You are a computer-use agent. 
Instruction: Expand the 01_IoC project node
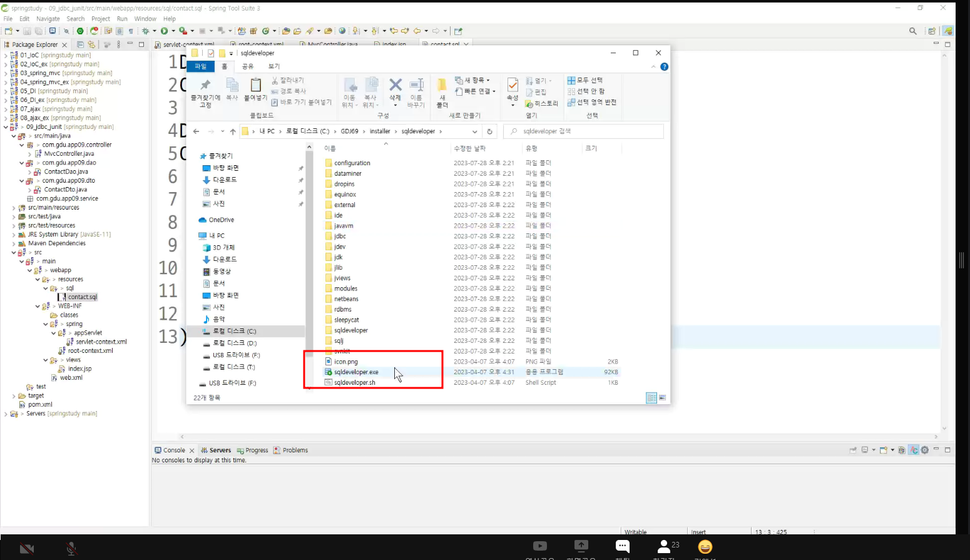pyautogui.click(x=6, y=56)
